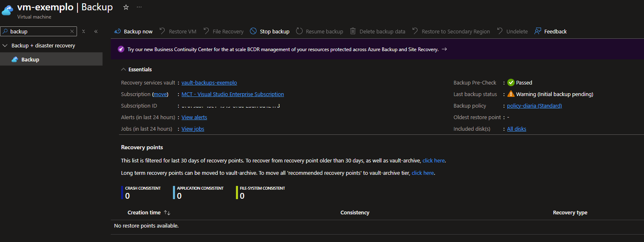644x242 pixels.
Task: Open the Feedback option in the toolbar
Action: pyautogui.click(x=551, y=31)
